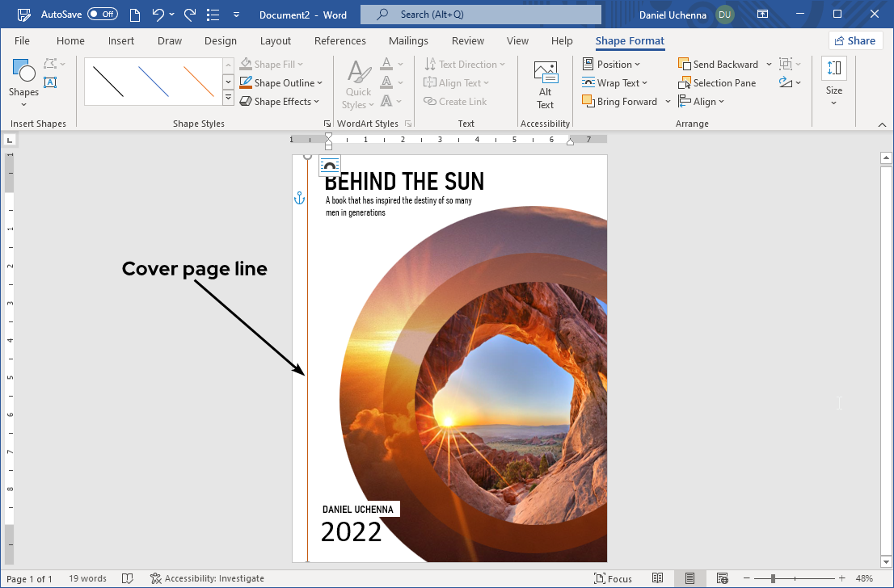The width and height of the screenshot is (894, 588).
Task: Click the Layout Options icon beside title
Action: pyautogui.click(x=330, y=166)
